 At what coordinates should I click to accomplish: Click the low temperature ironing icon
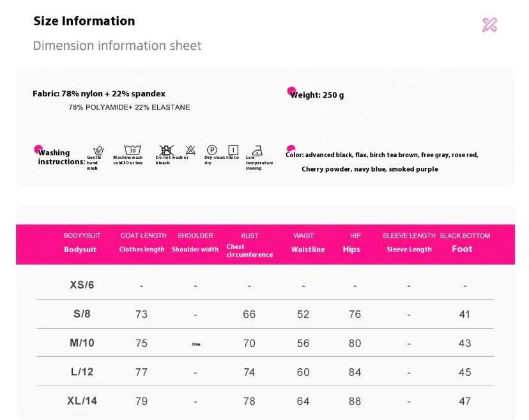point(257,151)
